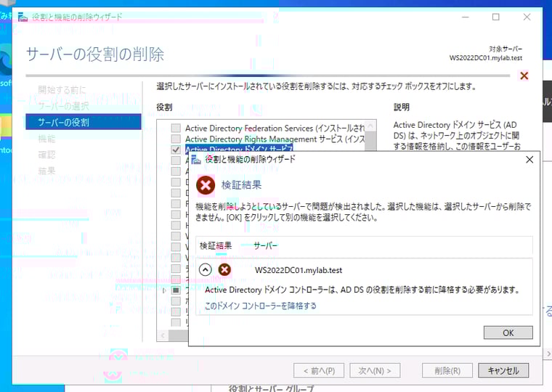Click the 検証結果 column header
The width and height of the screenshot is (552, 392).
click(216, 245)
